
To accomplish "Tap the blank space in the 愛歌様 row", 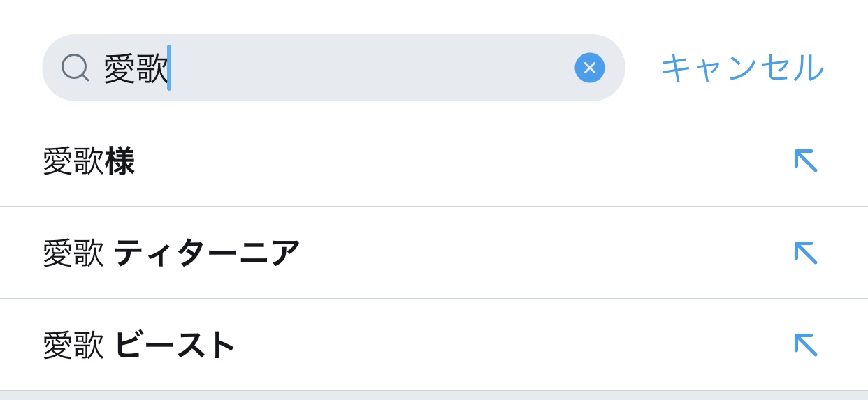I will coord(454,161).
